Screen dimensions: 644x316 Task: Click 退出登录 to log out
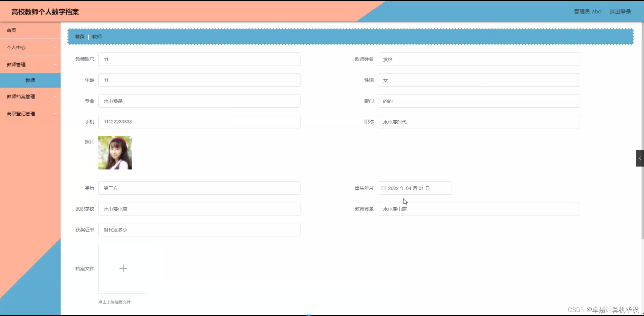[620, 11]
